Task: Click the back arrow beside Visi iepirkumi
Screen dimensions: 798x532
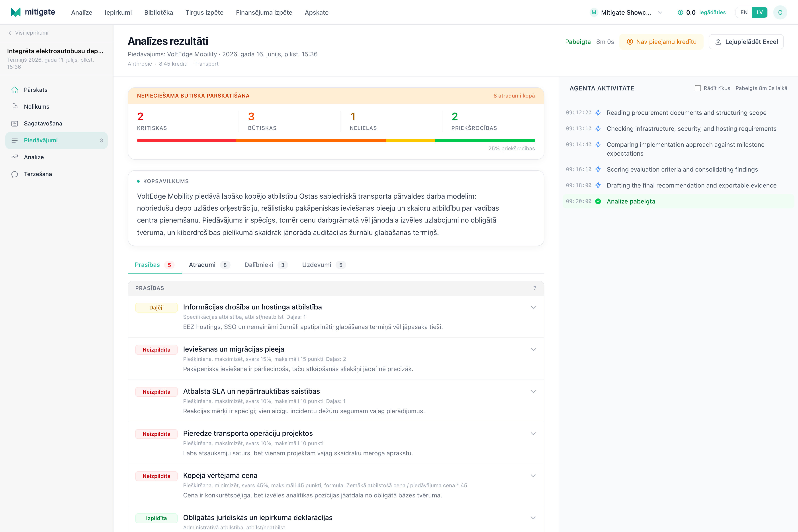Action: coord(10,33)
